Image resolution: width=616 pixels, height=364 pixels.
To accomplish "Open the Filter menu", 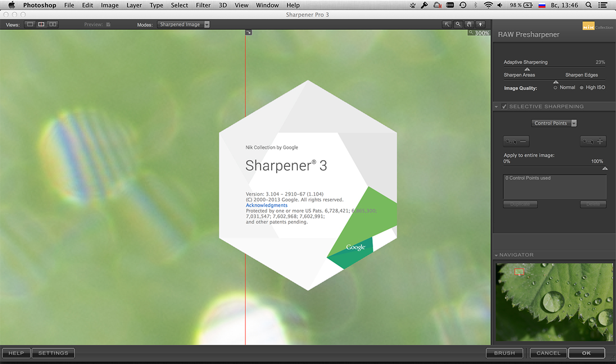I will tap(204, 5).
